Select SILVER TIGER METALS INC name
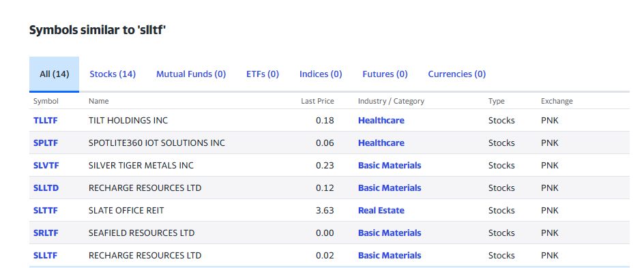This screenshot has width=644, height=268. (141, 166)
